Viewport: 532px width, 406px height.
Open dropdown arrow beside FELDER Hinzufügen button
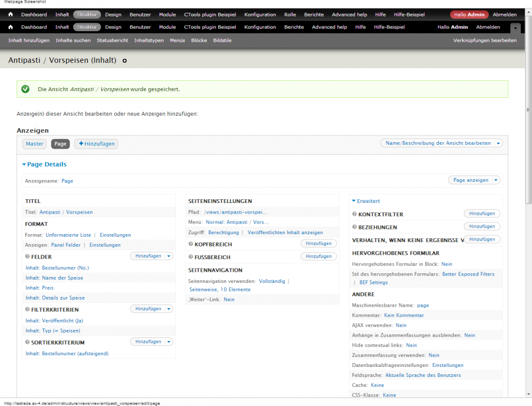pyautogui.click(x=169, y=256)
